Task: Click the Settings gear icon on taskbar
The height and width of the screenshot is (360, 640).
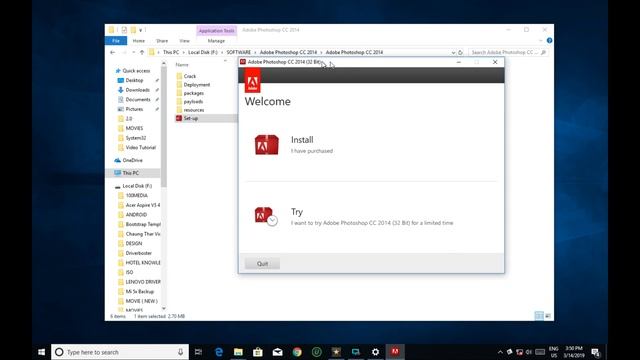Action: tap(376, 352)
